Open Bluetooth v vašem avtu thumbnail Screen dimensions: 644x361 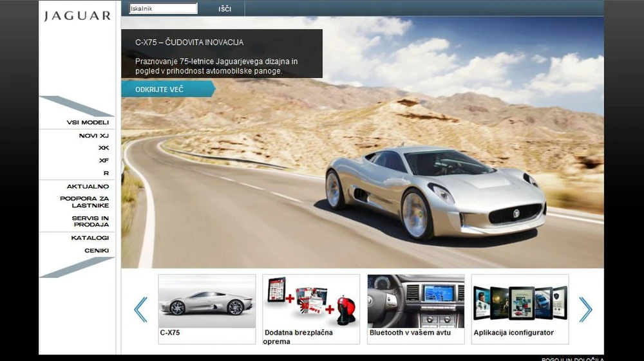pos(415,301)
